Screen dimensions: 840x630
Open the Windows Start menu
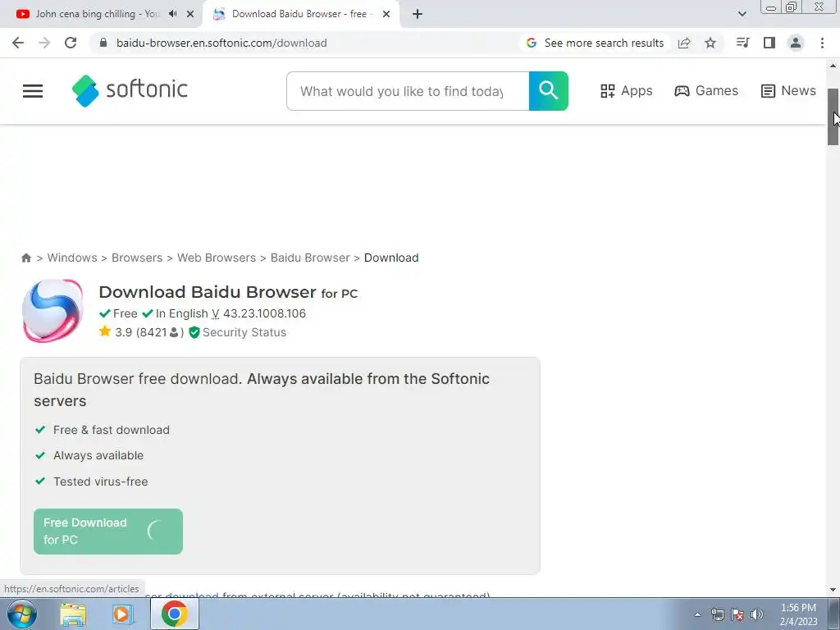coord(22,614)
